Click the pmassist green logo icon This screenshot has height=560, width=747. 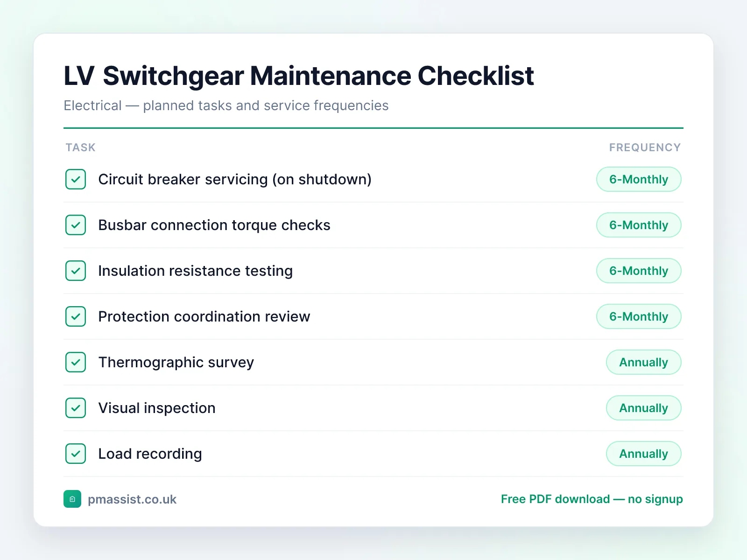pyautogui.click(x=72, y=499)
